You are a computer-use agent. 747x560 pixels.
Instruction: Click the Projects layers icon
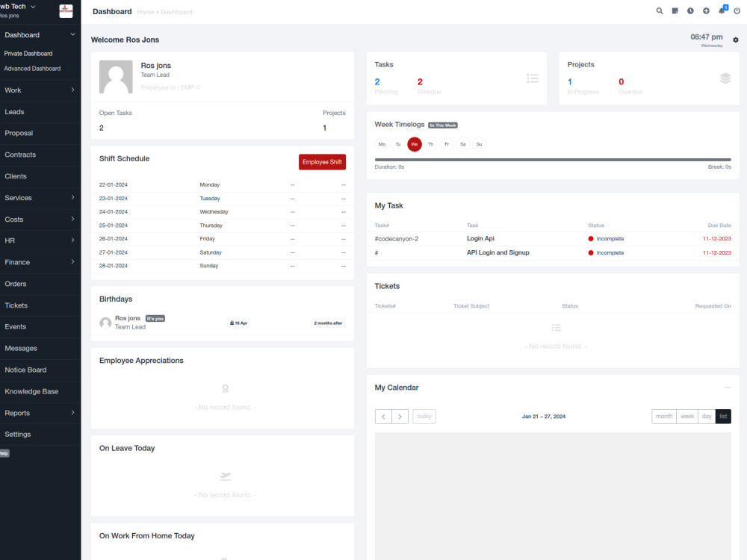(725, 78)
